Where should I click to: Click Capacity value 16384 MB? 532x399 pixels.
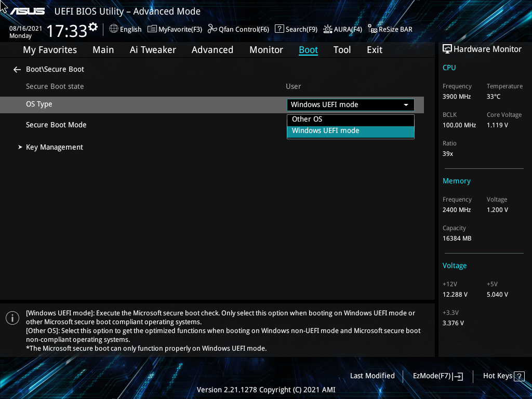click(457, 238)
